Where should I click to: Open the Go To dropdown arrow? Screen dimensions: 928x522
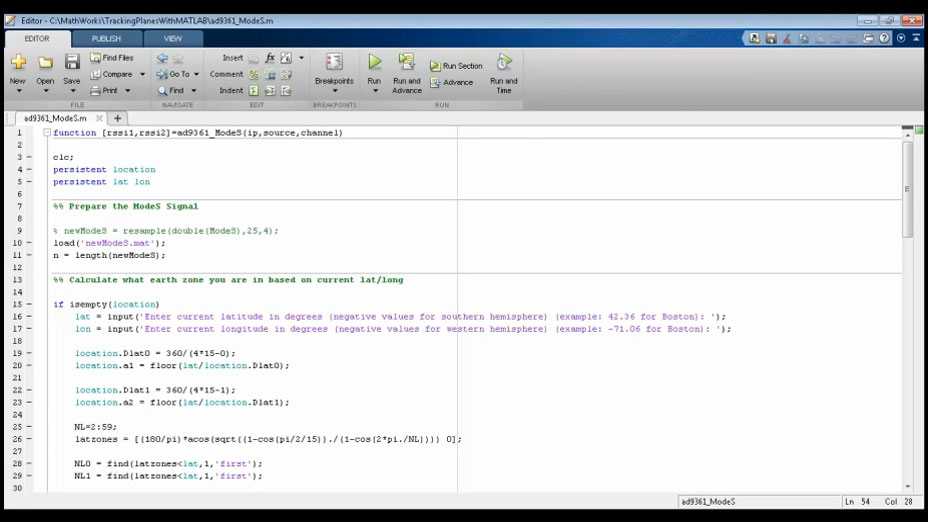(x=196, y=75)
